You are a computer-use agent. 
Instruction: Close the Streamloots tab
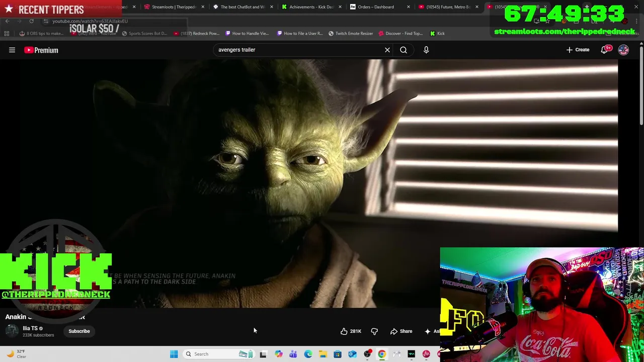pyautogui.click(x=203, y=7)
